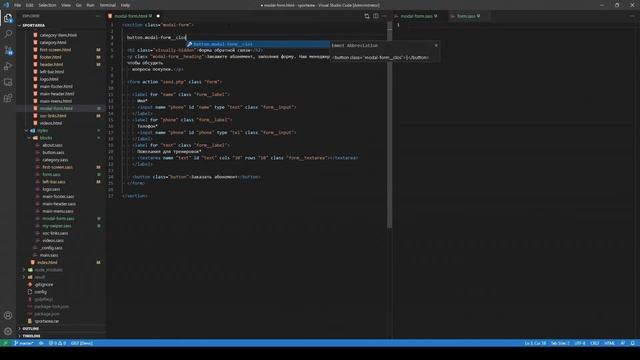Open left-bar.html in explorer

click(52, 72)
